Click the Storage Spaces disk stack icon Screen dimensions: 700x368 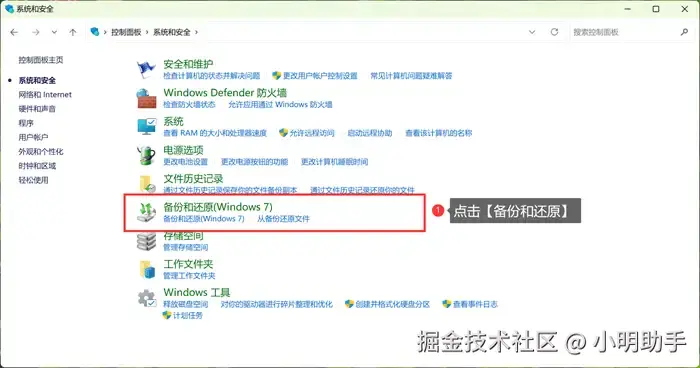(146, 242)
